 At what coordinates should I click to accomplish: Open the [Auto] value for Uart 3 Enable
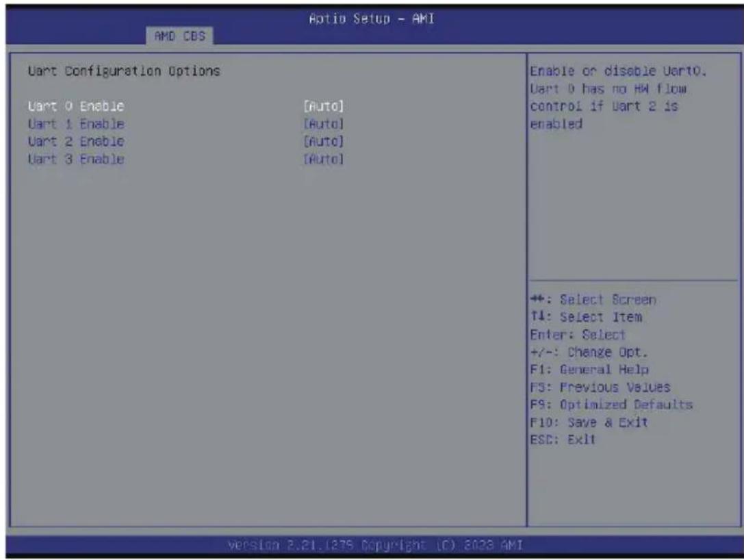click(323, 159)
